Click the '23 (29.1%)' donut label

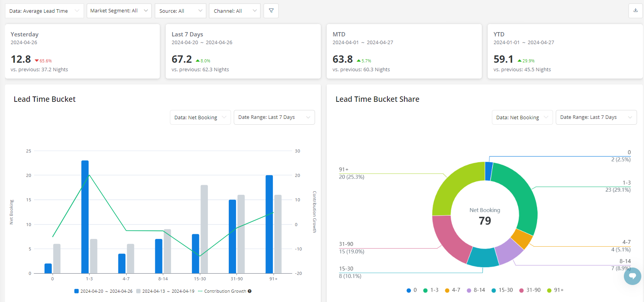coord(618,190)
